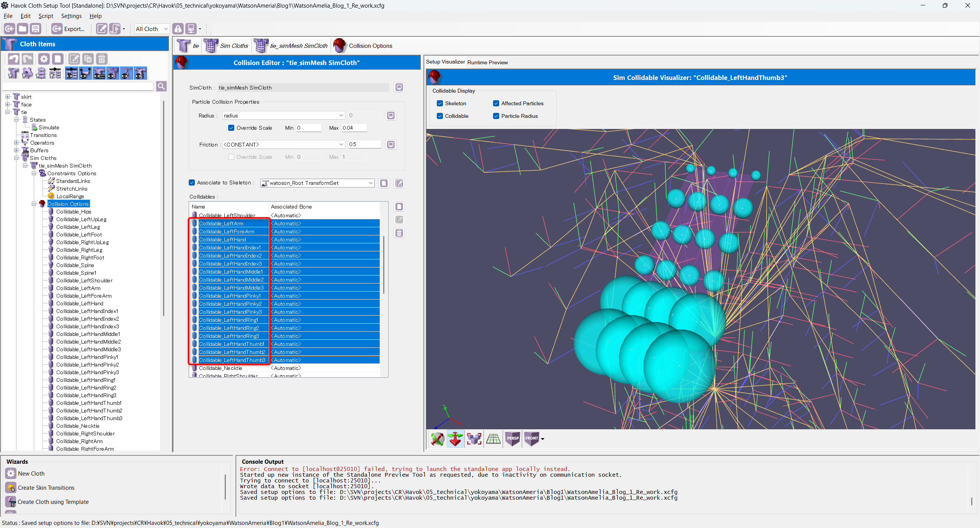Click the save disk icon in top toolbar

[36, 29]
